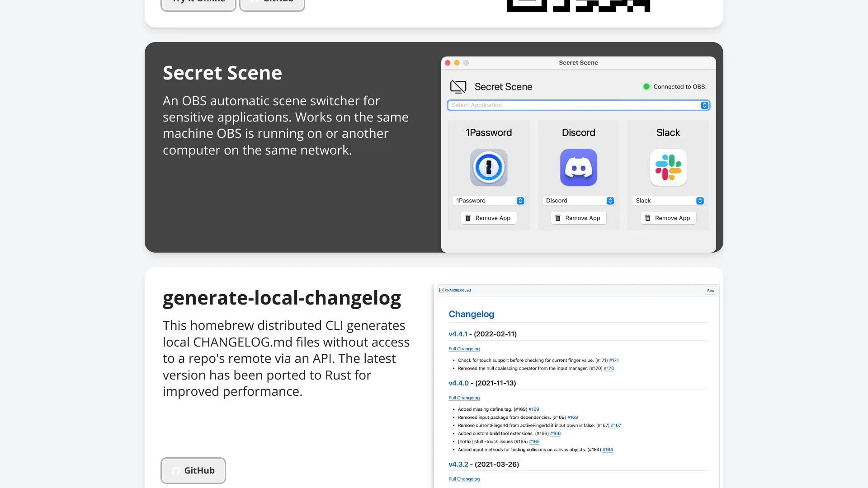This screenshot has height=488, width=868.
Task: Click the GitHub logo in the GitHub button
Action: click(176, 471)
